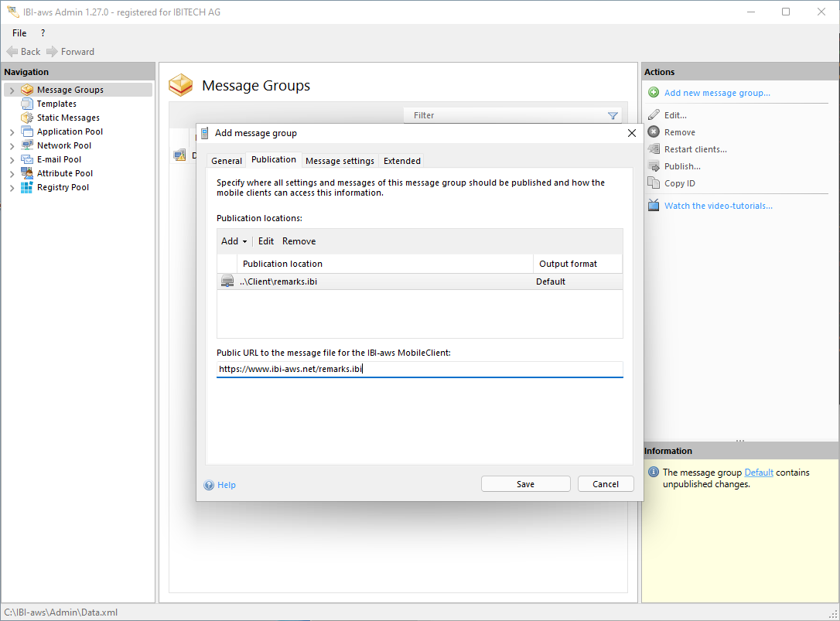Click the green Add new message group icon
The height and width of the screenshot is (621, 840).
tap(654, 93)
